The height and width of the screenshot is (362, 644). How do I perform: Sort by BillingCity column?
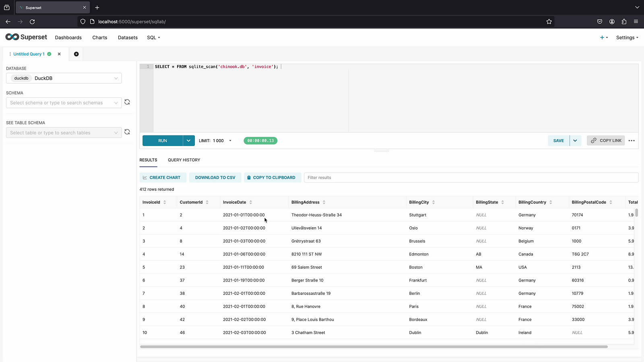(433, 202)
